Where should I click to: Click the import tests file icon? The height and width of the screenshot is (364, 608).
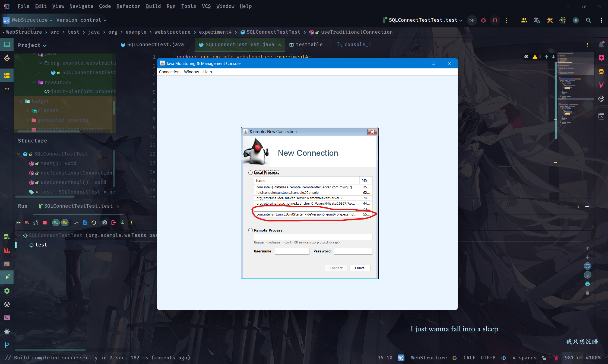click(85, 223)
